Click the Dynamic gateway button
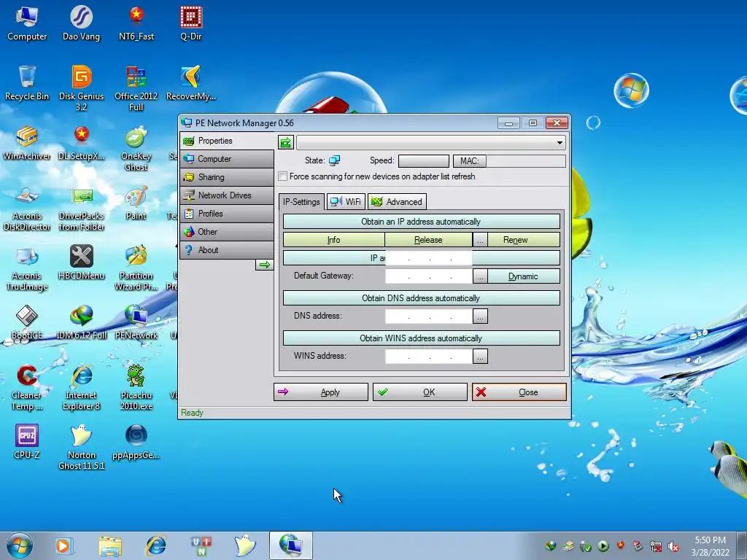This screenshot has height=560, width=747. point(523,276)
